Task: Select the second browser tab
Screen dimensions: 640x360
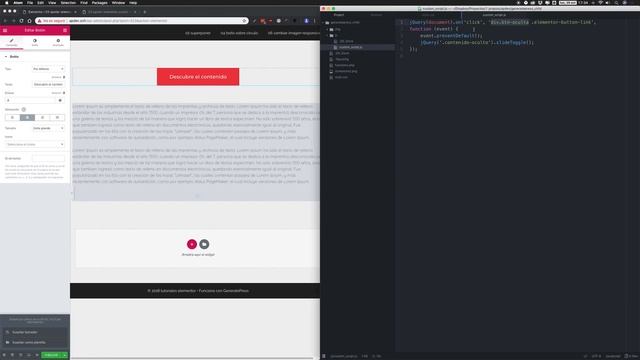Action: point(109,12)
